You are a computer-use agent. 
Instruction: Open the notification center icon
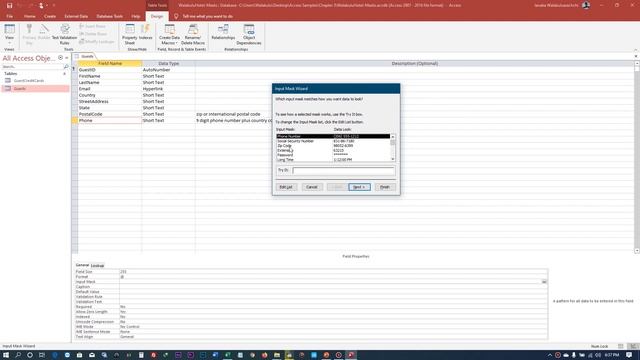click(629, 355)
